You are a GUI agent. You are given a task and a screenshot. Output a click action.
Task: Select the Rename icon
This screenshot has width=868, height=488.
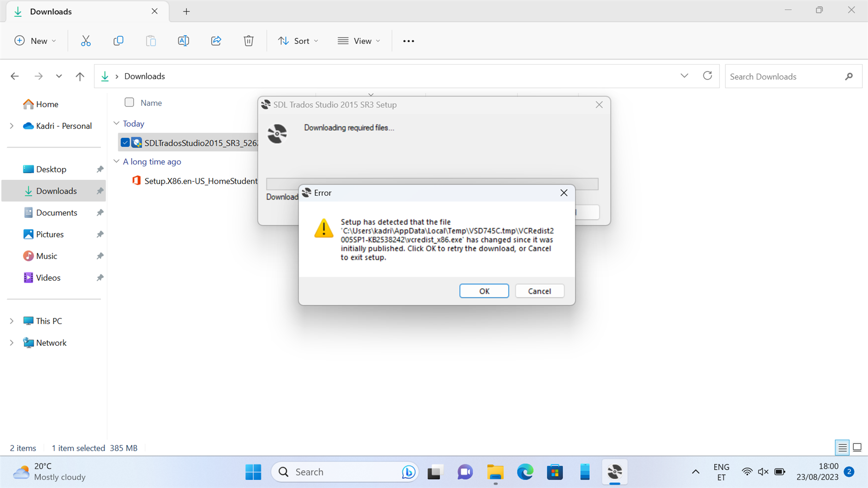[183, 41]
